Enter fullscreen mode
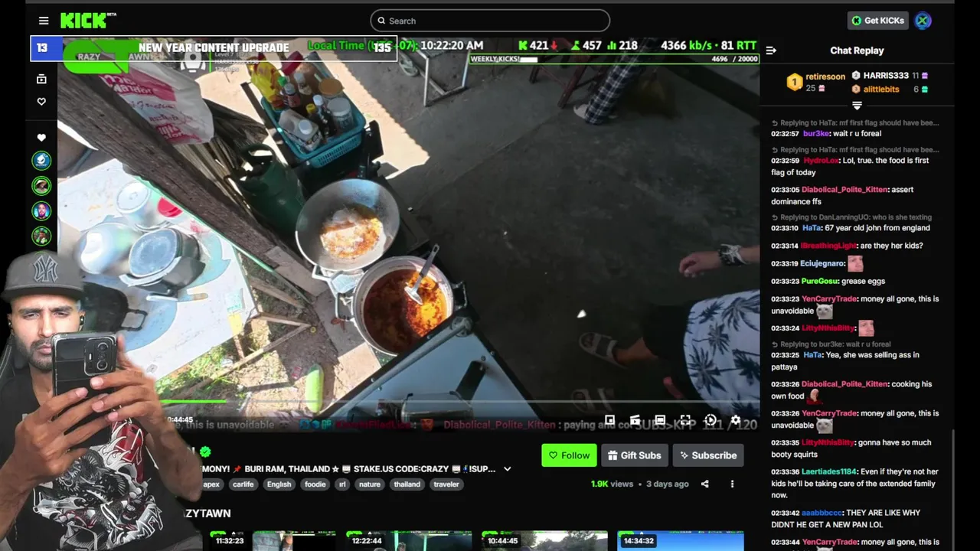The width and height of the screenshot is (980, 551). coord(685,420)
